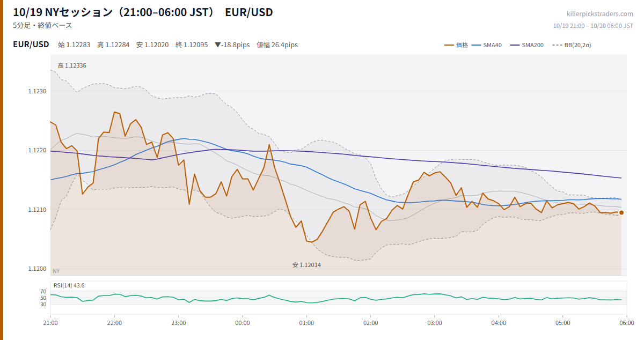
Task: Click the bold EUR/USD symbol label
Action: click(31, 45)
